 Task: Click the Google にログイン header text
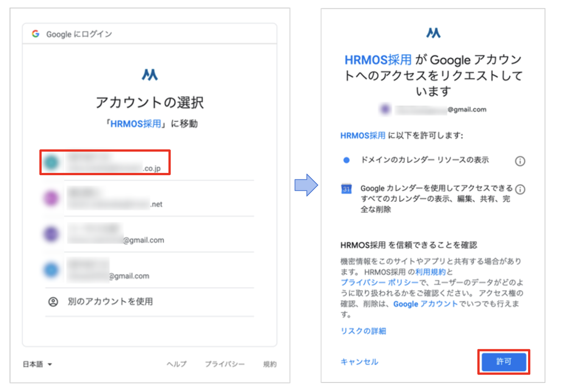[79, 34]
